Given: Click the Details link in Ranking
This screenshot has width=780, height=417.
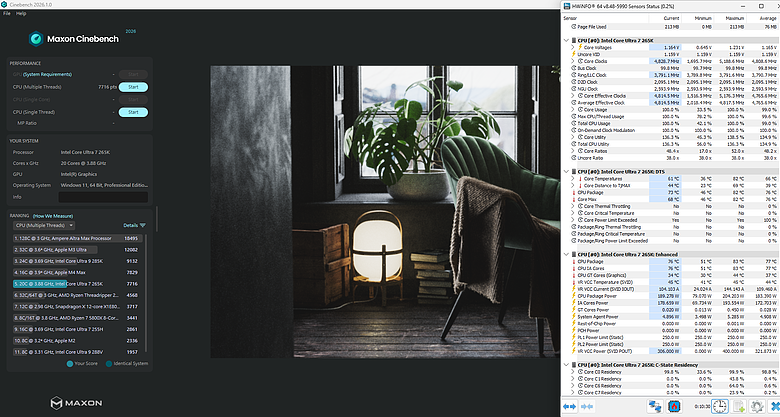Looking at the screenshot, I should (x=130, y=225).
